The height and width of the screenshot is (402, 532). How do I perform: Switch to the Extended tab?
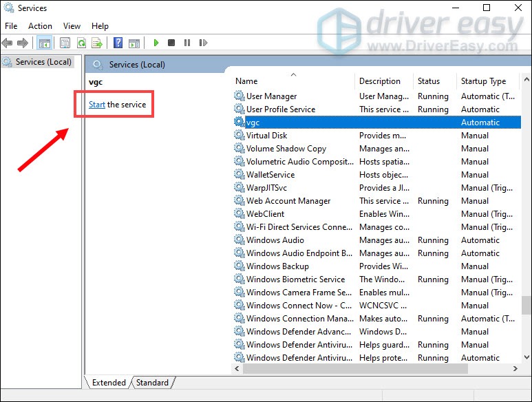109,383
